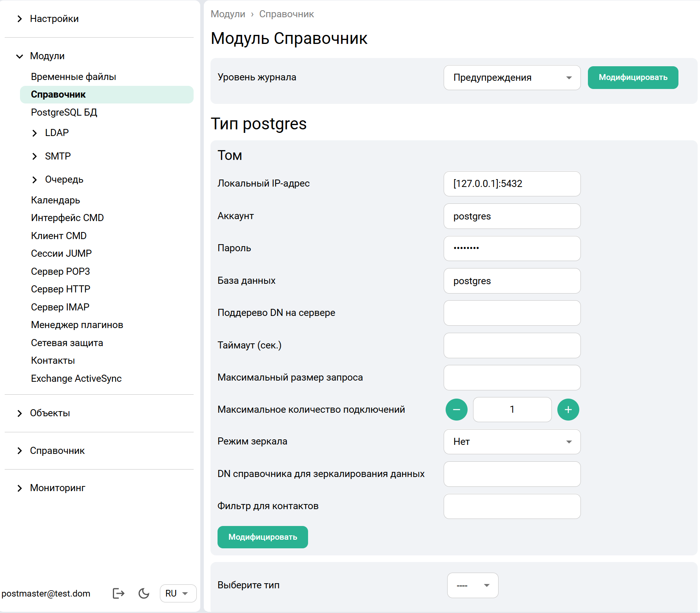
Task: Open the Режим зеркала dropdown
Action: pos(511,442)
